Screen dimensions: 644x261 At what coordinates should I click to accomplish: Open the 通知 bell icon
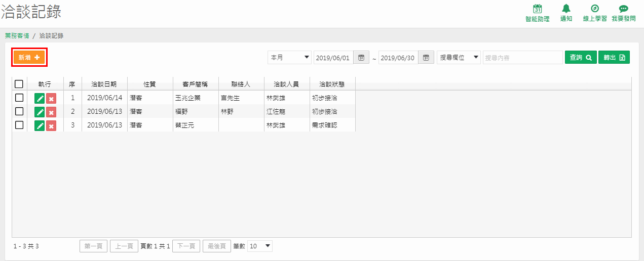click(x=566, y=9)
